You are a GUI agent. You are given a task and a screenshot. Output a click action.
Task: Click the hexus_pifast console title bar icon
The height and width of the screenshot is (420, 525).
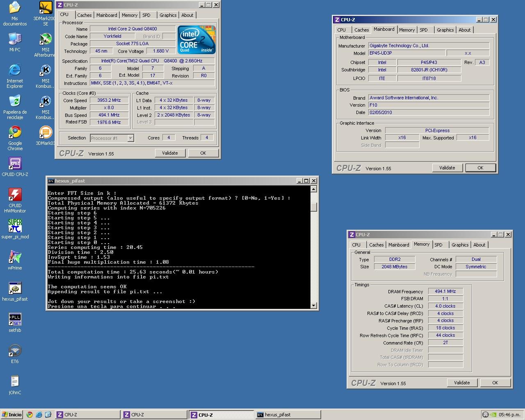51,181
